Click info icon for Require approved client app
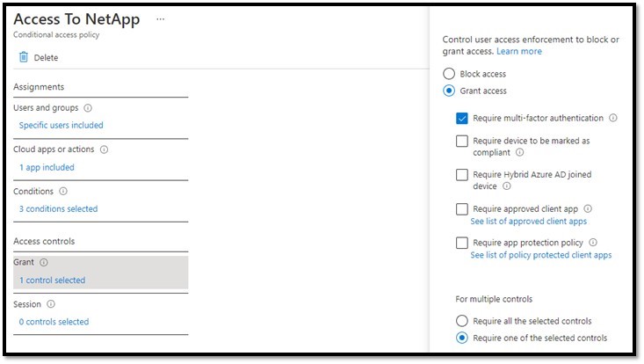This screenshot has width=644, height=364. coord(588,209)
